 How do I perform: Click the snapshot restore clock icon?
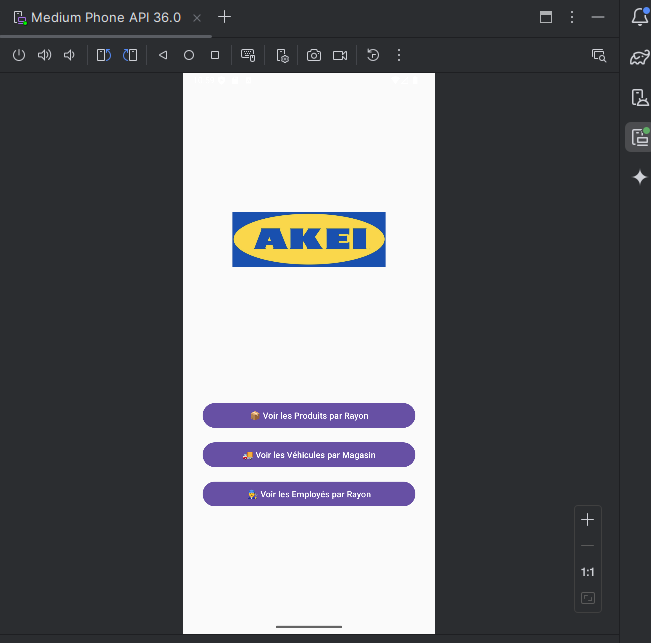[373, 55]
